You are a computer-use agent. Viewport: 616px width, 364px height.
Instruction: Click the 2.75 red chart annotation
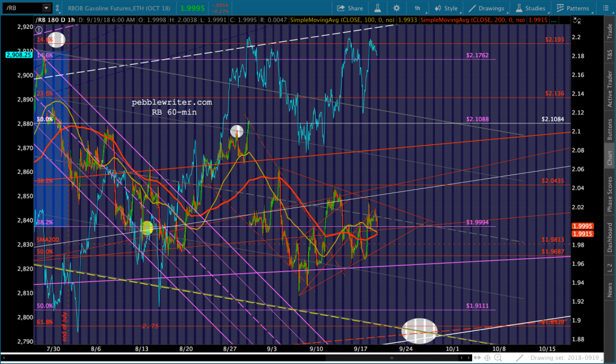tap(150, 326)
